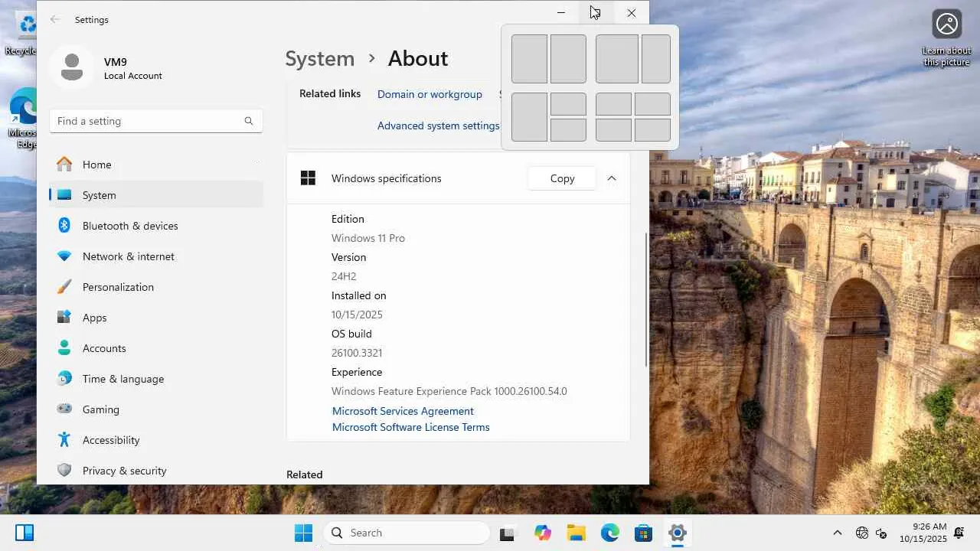Screen dimensions: 980x551
Task: Snap to the bottom-right quadrant of the four-zone layout
Action: (x=652, y=130)
